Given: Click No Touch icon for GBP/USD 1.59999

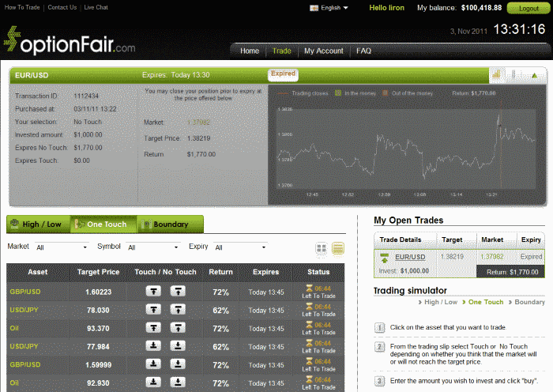Looking at the screenshot, I should click(x=178, y=364).
